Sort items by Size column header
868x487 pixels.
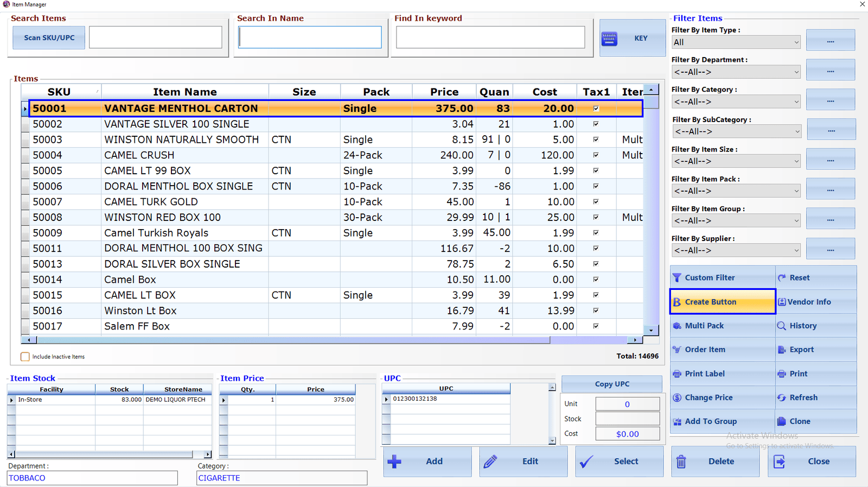pyautogui.click(x=304, y=92)
